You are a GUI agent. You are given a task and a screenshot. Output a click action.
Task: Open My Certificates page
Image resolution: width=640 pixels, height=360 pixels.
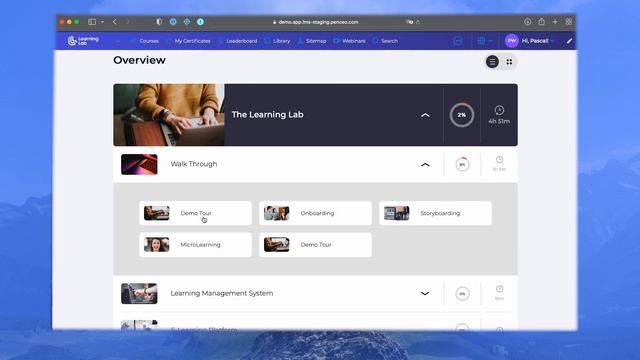[192, 41]
